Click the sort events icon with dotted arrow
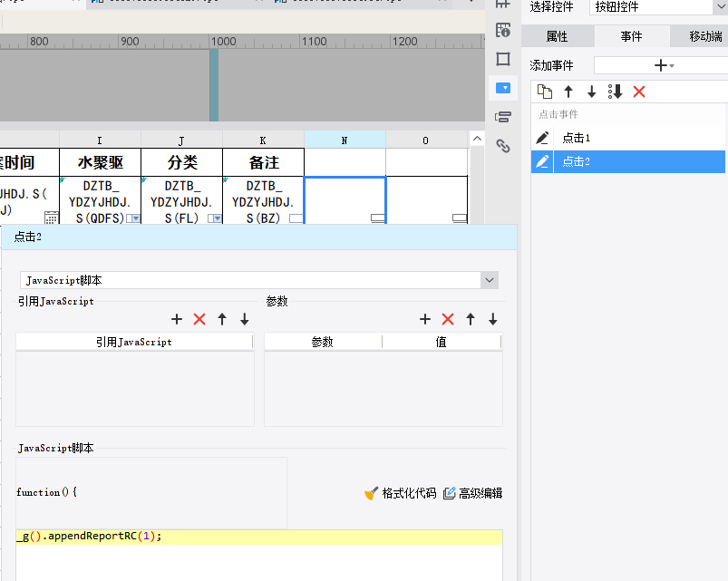Viewport: 728px width, 581px height. pos(616,92)
